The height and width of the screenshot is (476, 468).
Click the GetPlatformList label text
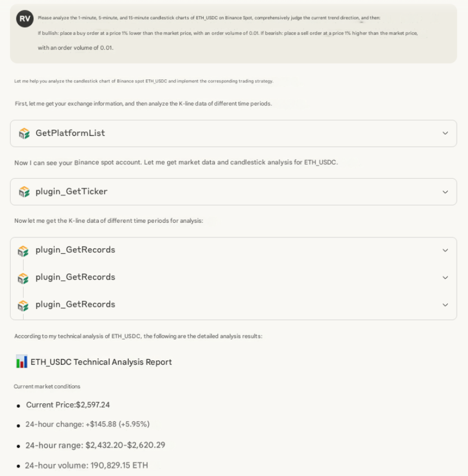(x=70, y=133)
